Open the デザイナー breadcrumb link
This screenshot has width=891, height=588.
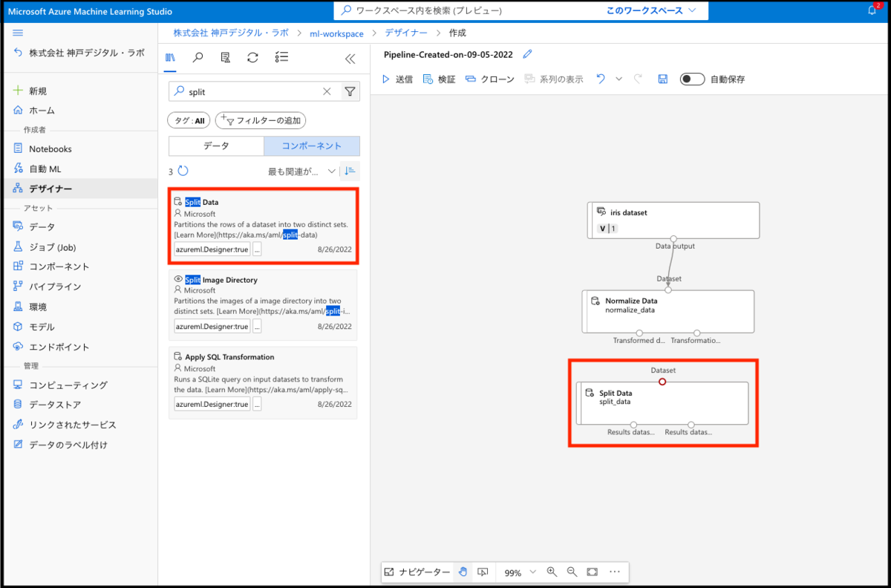coord(406,33)
